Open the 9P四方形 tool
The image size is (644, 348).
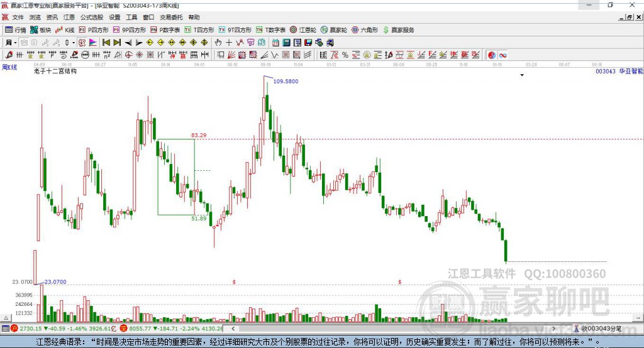tap(130, 30)
